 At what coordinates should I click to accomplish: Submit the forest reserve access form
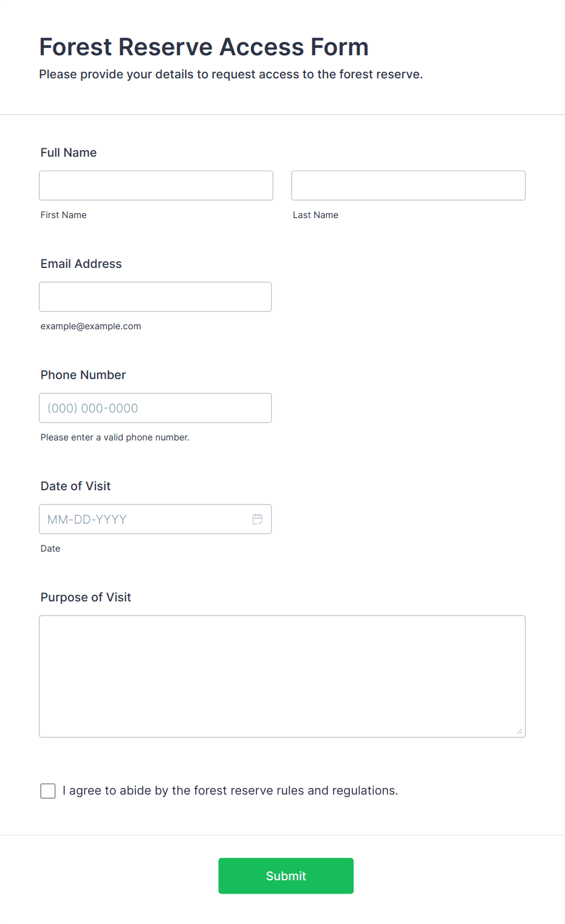[286, 876]
